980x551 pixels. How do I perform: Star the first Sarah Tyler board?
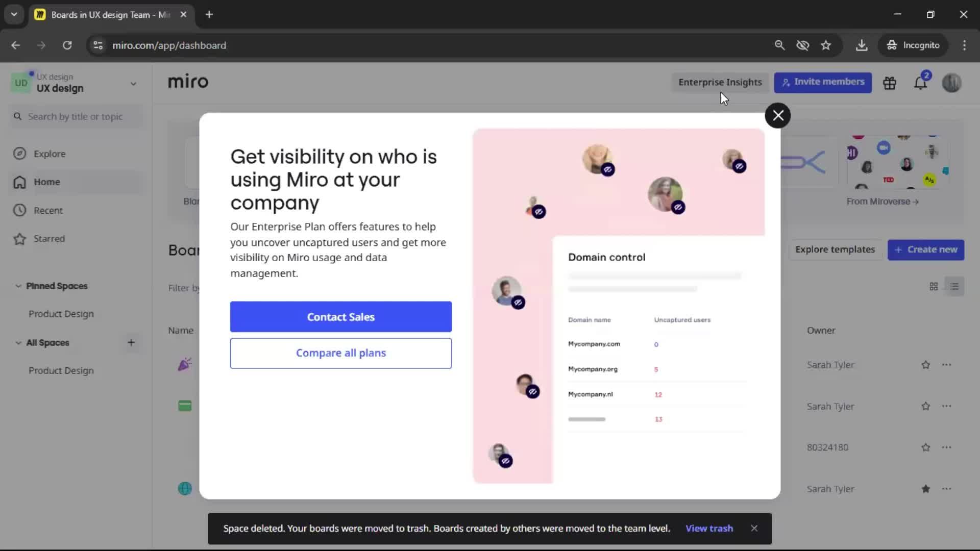click(x=926, y=365)
